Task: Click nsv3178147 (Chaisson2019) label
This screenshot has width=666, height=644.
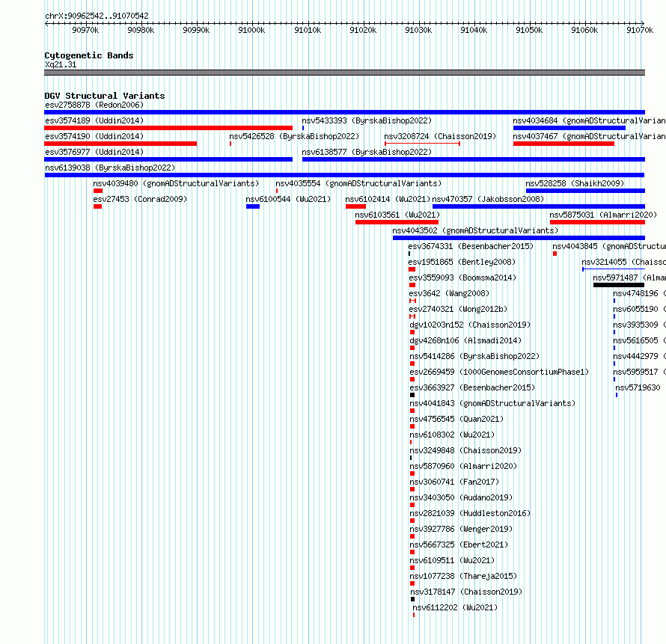Action: (466, 592)
